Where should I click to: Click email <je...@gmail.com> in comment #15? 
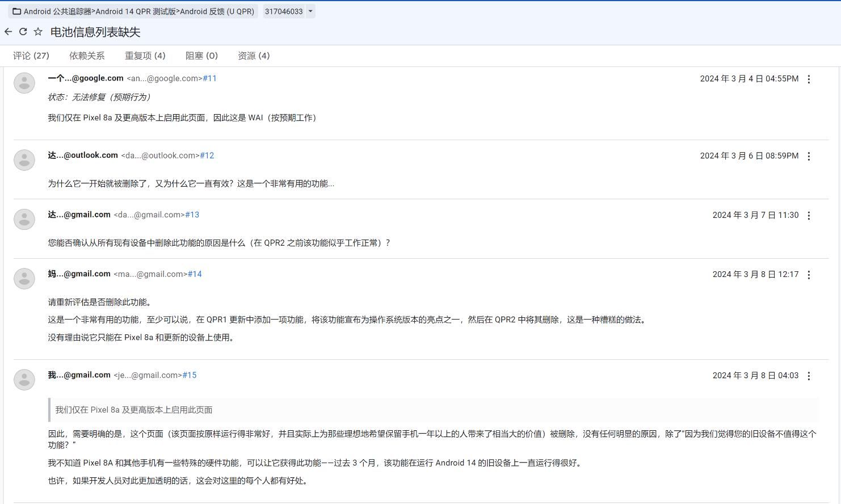point(148,375)
